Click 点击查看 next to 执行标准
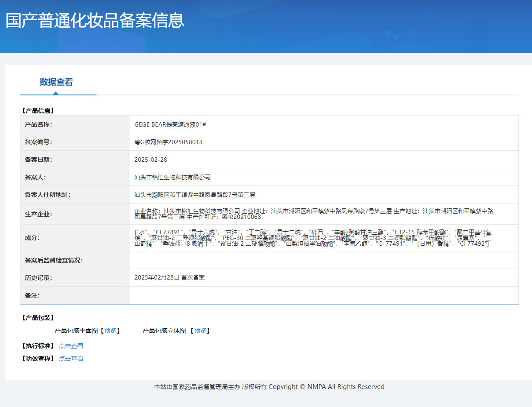Image resolution: width=532 pixels, height=407 pixels. (71, 346)
